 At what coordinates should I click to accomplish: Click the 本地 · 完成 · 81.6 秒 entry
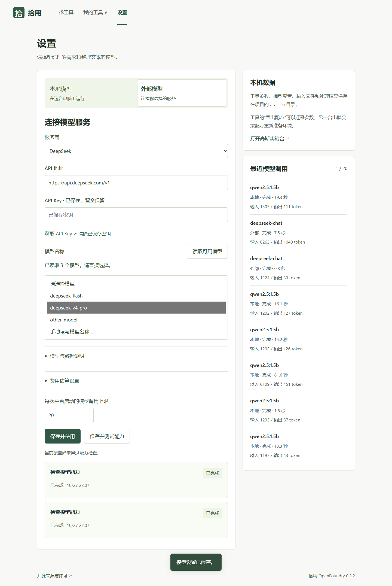[269, 375]
